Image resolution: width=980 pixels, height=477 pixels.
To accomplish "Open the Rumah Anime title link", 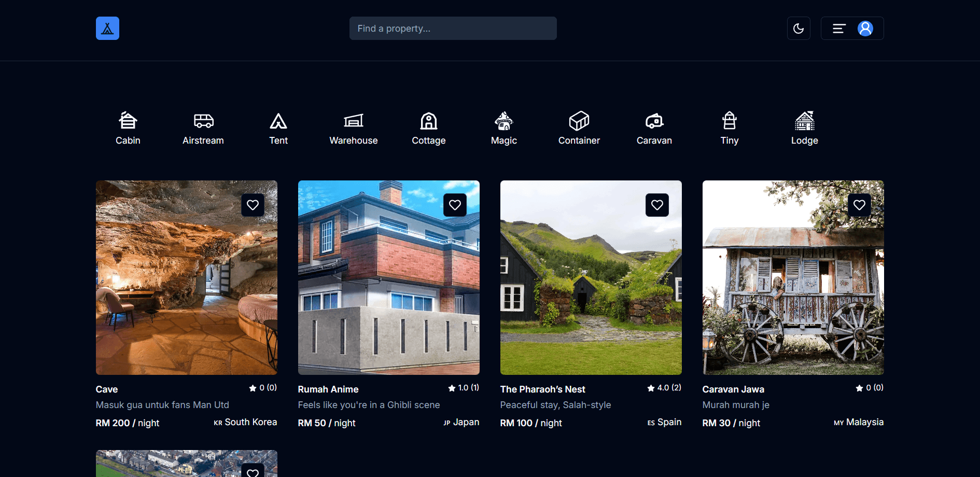I will 328,389.
